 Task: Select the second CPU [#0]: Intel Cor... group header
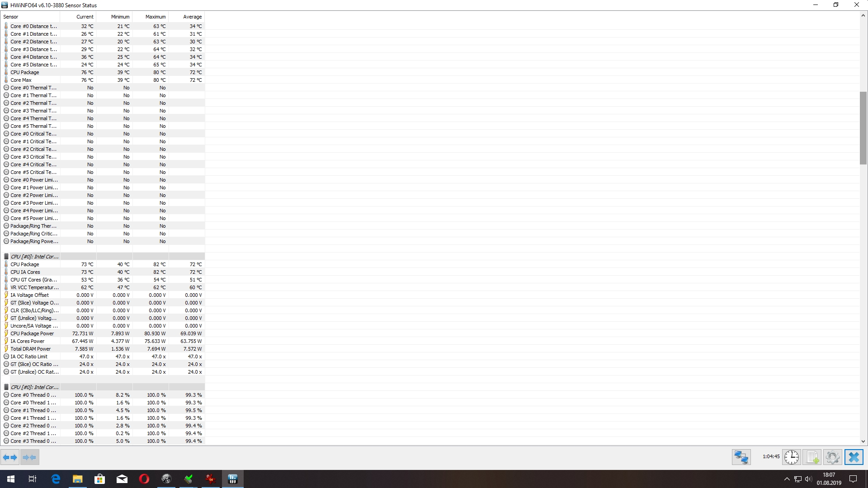(34, 387)
